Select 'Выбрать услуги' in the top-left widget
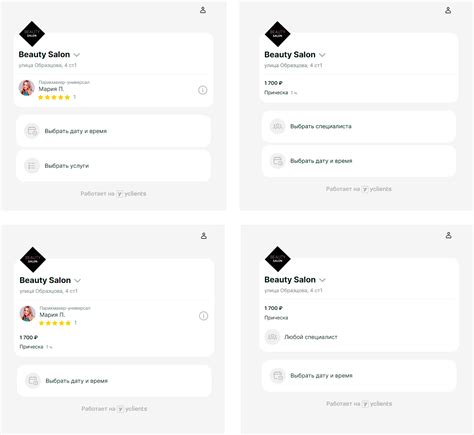Image resolution: width=474 pixels, height=435 pixels. click(x=113, y=166)
